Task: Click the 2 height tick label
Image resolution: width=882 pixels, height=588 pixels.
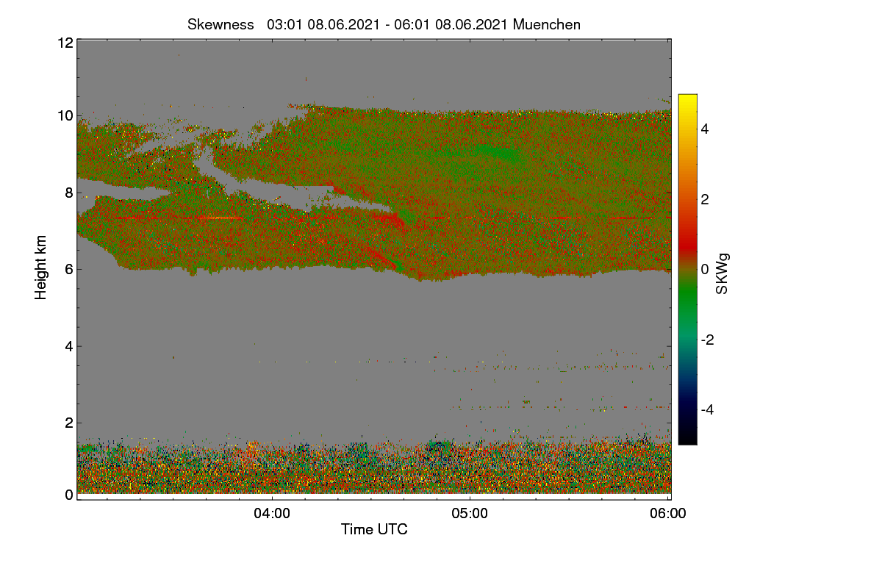Action: click(x=69, y=422)
